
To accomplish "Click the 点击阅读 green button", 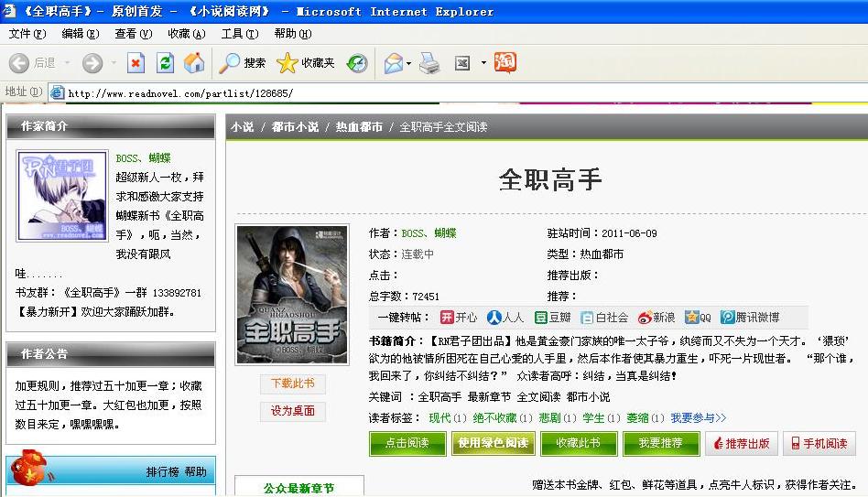I will [407, 443].
